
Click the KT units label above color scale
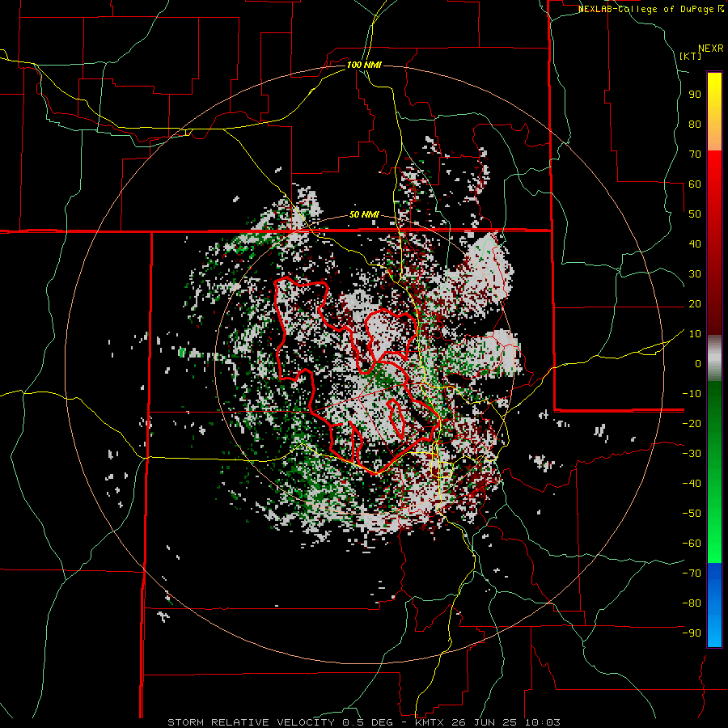(691, 56)
